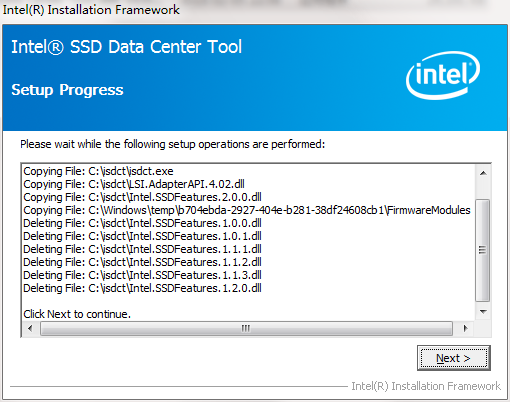The width and height of the screenshot is (510, 402).
Task: Select the Deleting Intel.SSDFeatures.1.2.0.dll line
Action: point(142,288)
